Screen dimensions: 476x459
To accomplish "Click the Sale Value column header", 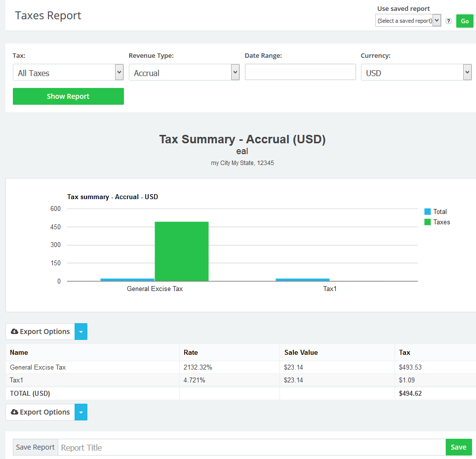I will click(301, 352).
